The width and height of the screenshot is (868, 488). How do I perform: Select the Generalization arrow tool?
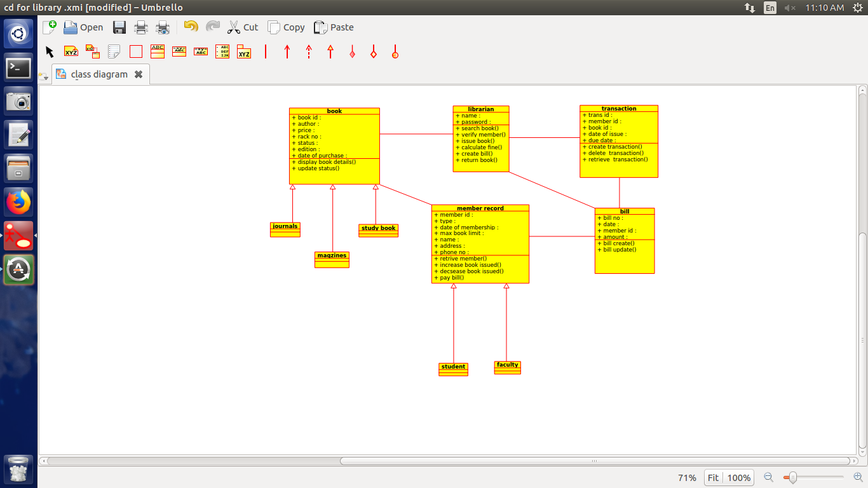tap(330, 51)
